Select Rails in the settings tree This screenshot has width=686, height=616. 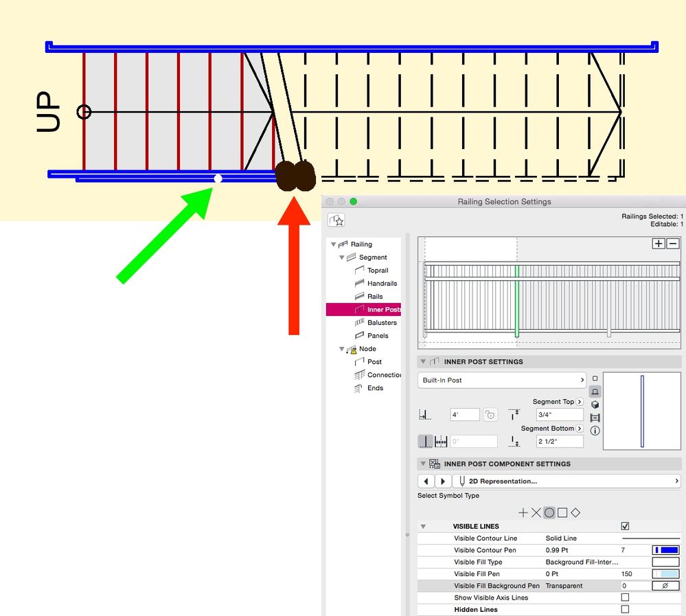(x=375, y=297)
